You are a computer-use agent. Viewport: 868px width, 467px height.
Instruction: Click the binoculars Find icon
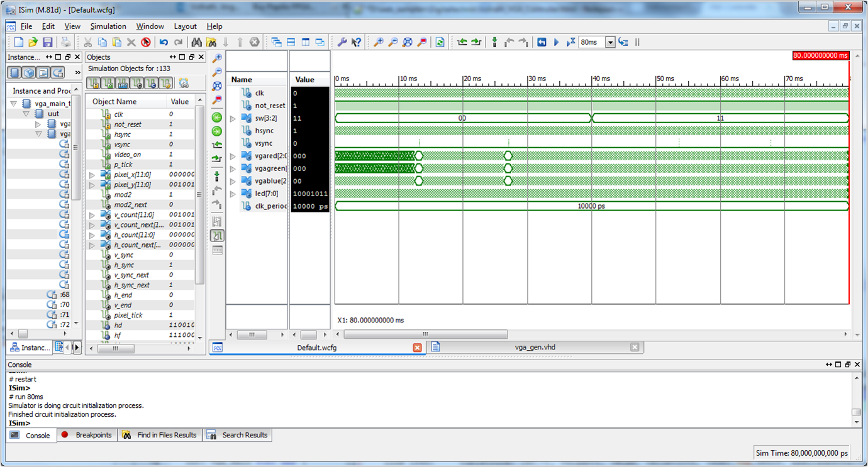point(196,42)
